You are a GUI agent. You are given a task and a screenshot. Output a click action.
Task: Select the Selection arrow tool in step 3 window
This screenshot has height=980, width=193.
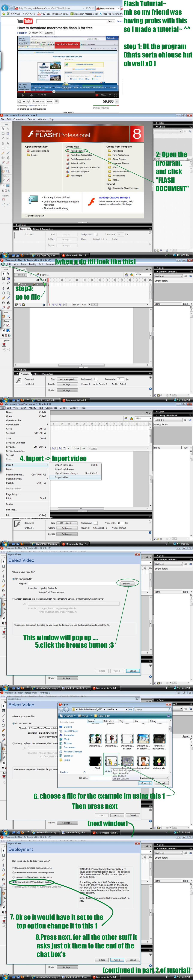click(x=3, y=274)
